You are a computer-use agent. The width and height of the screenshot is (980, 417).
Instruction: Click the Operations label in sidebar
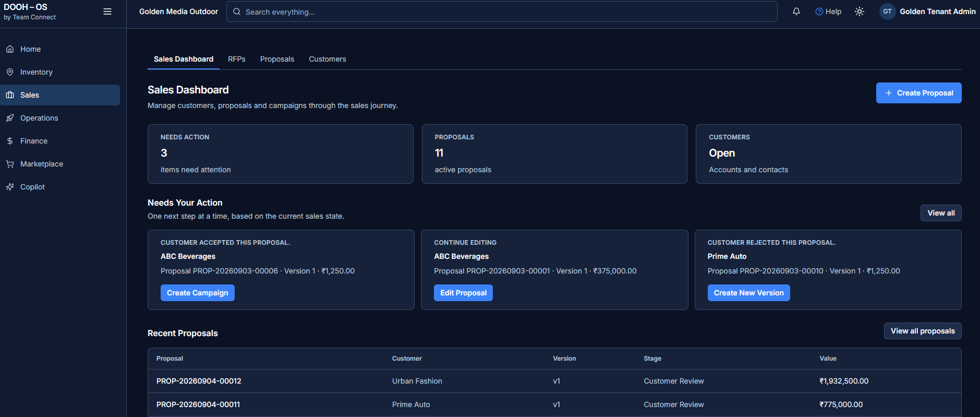tap(39, 118)
